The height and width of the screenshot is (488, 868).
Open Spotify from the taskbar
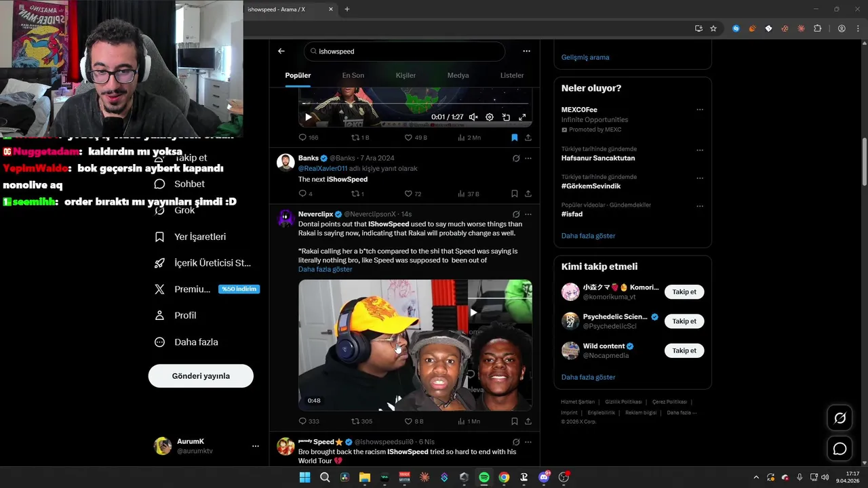484,477
